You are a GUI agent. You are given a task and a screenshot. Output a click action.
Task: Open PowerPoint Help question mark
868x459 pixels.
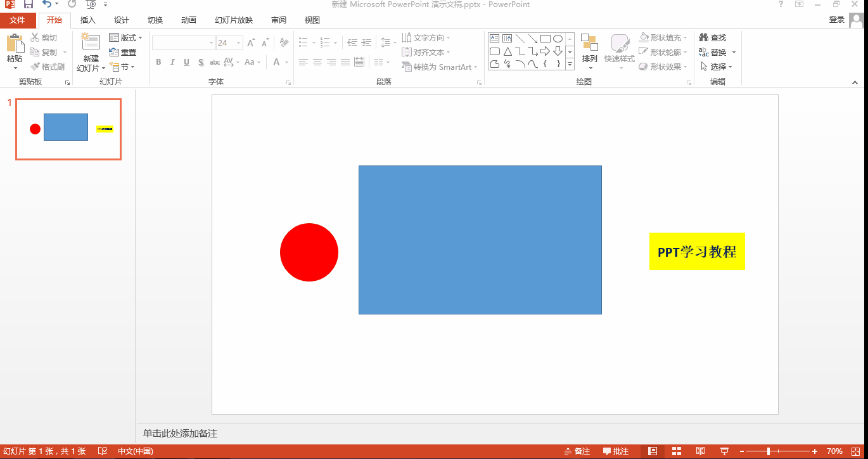(781, 4)
